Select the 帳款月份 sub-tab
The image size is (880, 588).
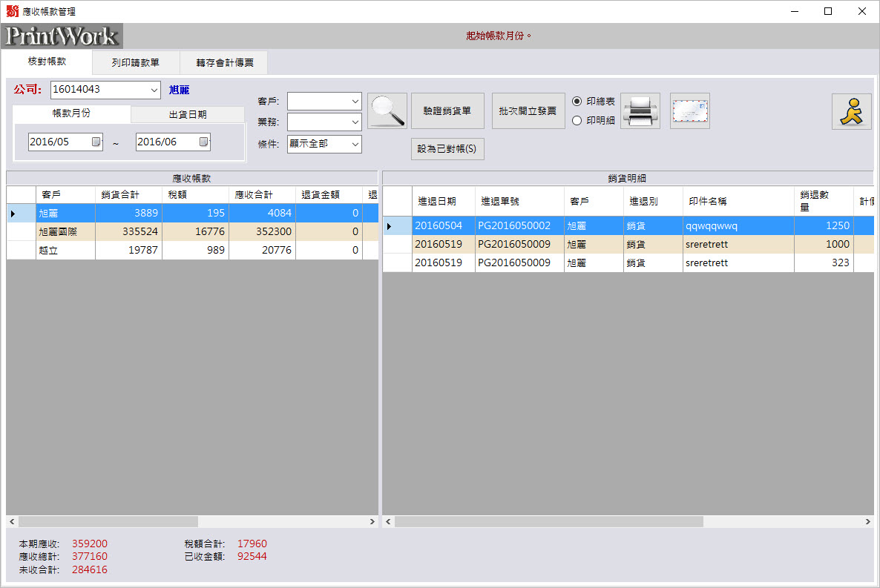click(x=71, y=113)
